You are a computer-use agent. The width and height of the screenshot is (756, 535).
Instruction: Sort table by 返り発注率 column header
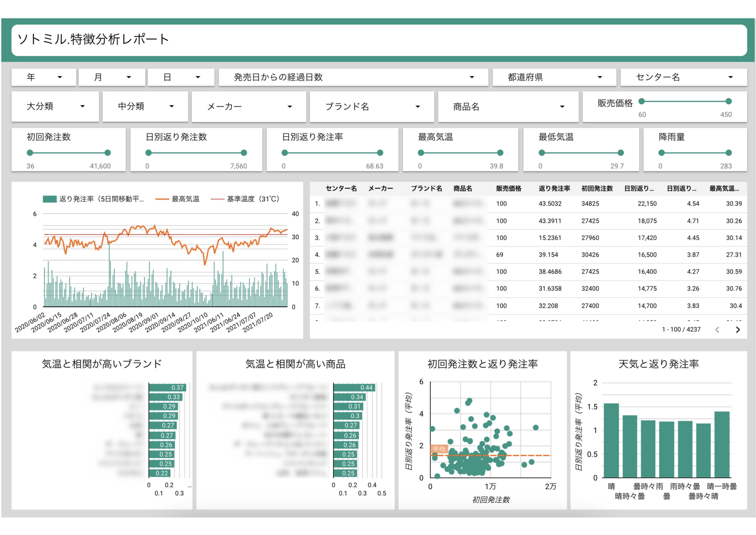pyautogui.click(x=554, y=188)
